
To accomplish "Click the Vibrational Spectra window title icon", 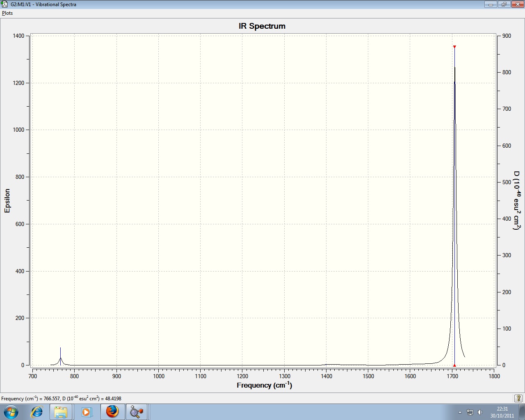I will [5, 5].
